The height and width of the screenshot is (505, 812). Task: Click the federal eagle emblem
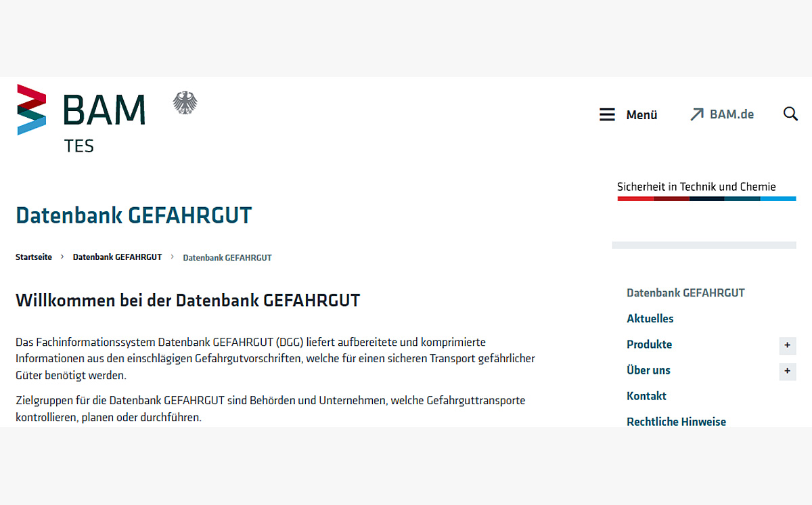point(185,103)
